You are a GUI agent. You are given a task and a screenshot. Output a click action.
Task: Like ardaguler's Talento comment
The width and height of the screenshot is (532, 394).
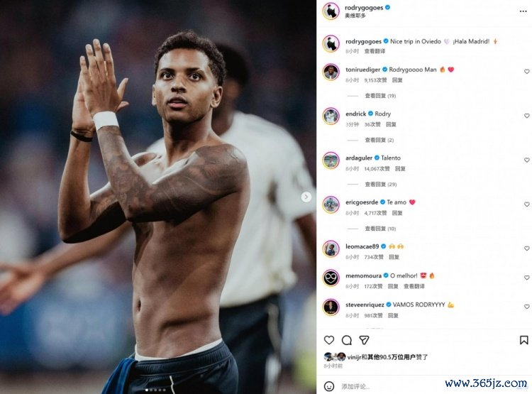coord(526,160)
